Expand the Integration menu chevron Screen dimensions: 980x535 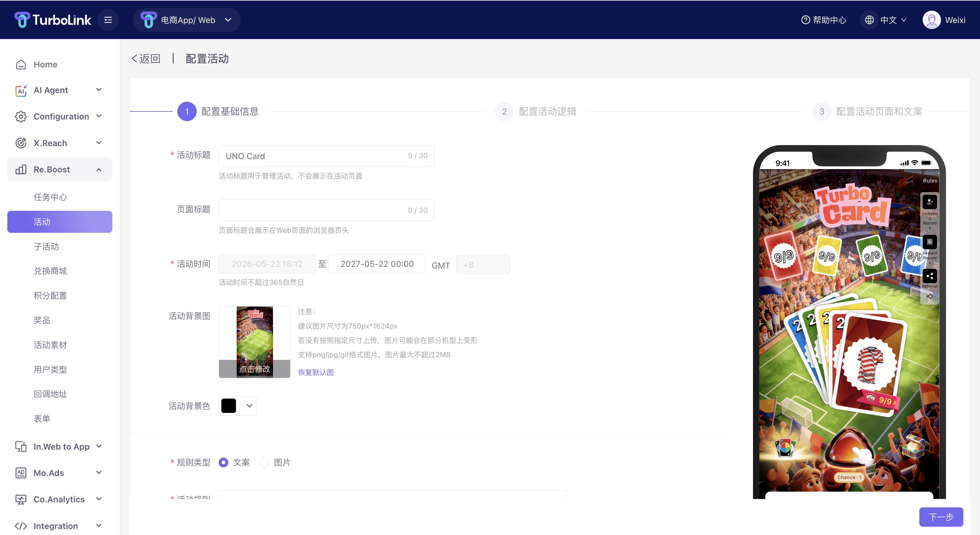click(99, 525)
